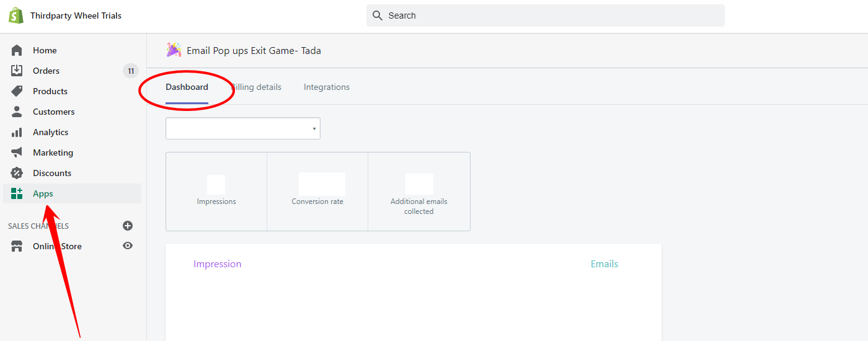Click the Email Pop ups Exit Game- Tada title
The image size is (868, 341).
[x=254, y=51]
